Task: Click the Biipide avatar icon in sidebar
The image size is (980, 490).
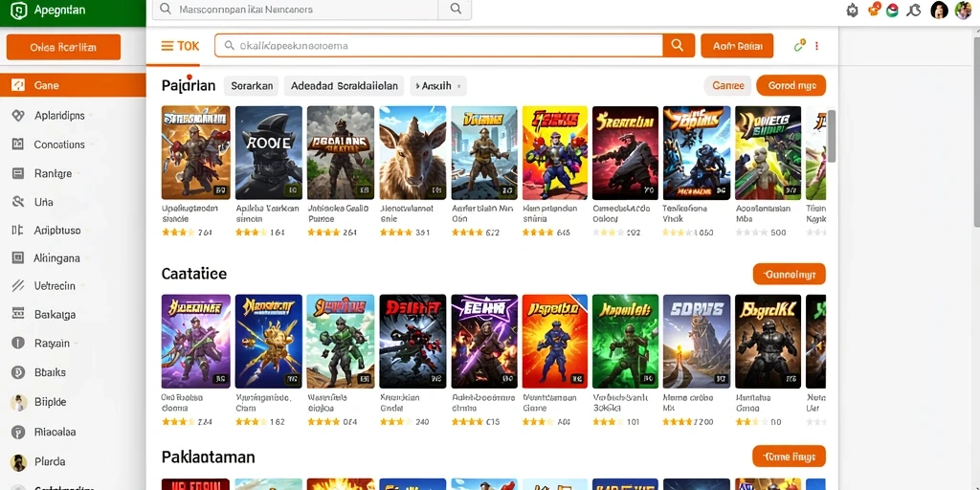Action: pyautogui.click(x=19, y=402)
